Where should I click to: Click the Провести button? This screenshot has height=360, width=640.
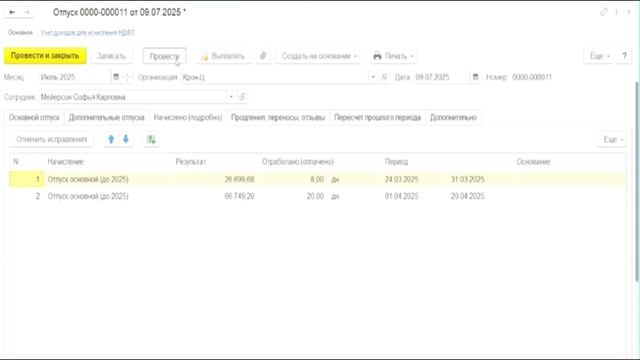point(164,56)
